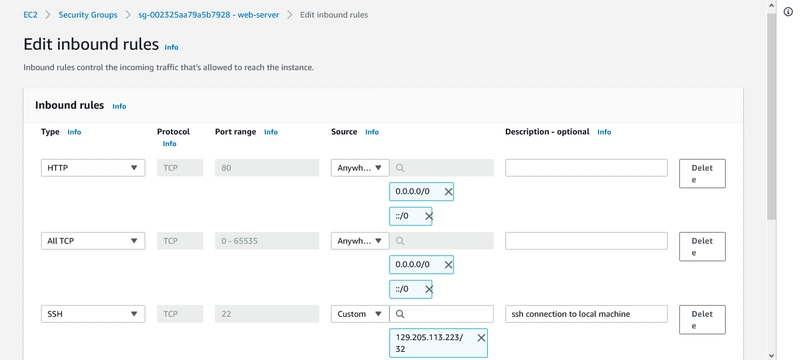800x360 pixels.
Task: Click the port range 22 field
Action: [x=267, y=314]
